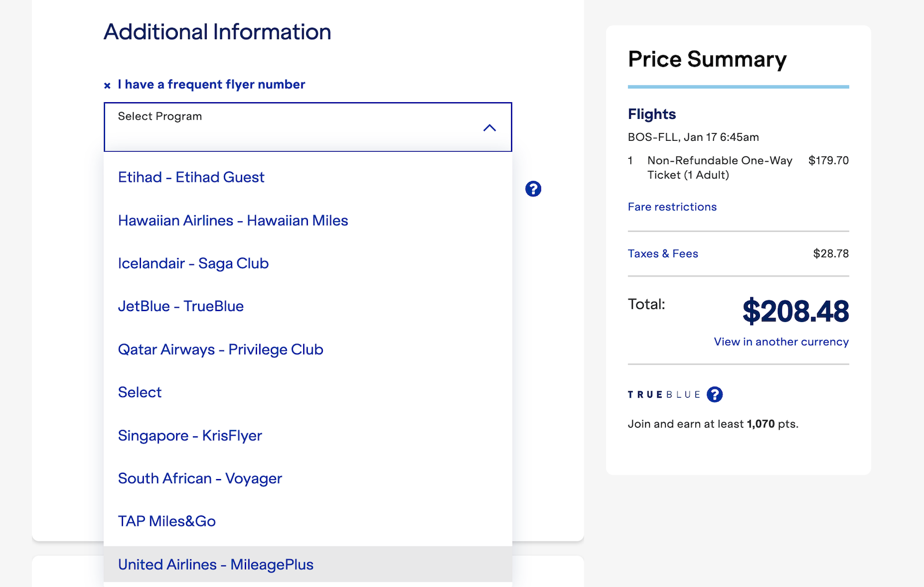Toggle the 'I have a frequent flyer number' link
924x587 pixels.
(x=211, y=84)
